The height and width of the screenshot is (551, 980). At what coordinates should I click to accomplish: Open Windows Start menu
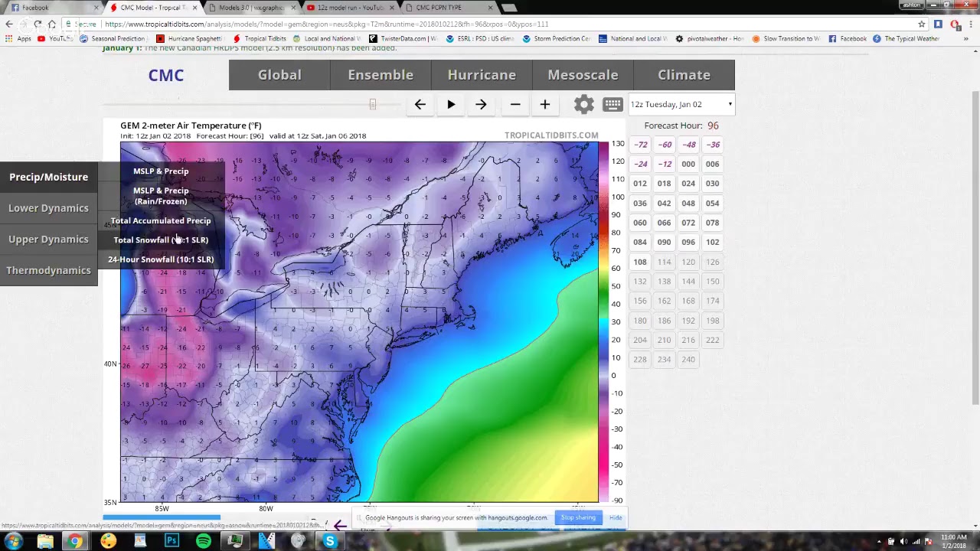13,542
